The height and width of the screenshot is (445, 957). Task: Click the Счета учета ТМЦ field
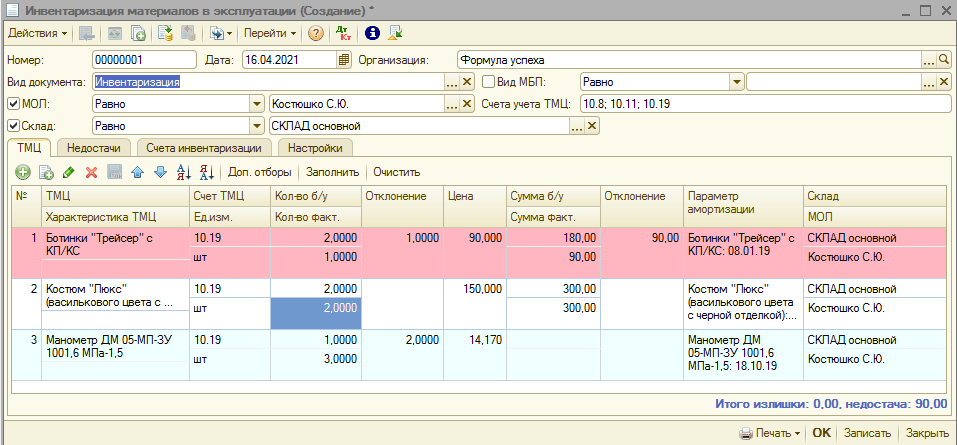(764, 104)
